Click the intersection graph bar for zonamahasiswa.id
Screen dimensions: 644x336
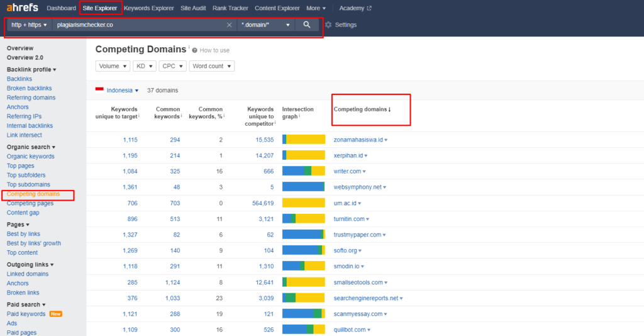click(304, 140)
